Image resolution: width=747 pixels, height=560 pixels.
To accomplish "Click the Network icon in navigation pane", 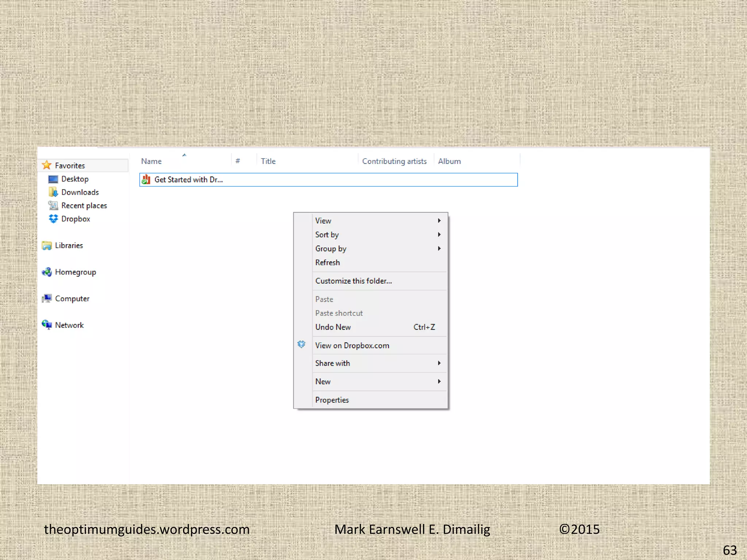I will click(x=47, y=325).
